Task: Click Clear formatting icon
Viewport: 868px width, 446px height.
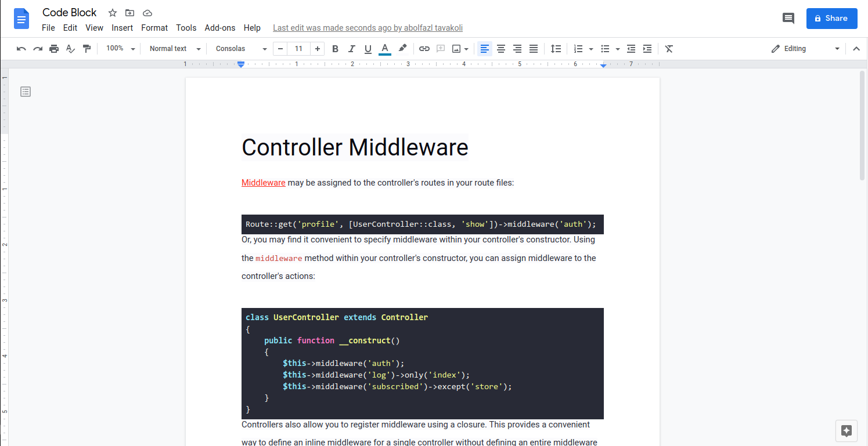Action: [x=669, y=49]
